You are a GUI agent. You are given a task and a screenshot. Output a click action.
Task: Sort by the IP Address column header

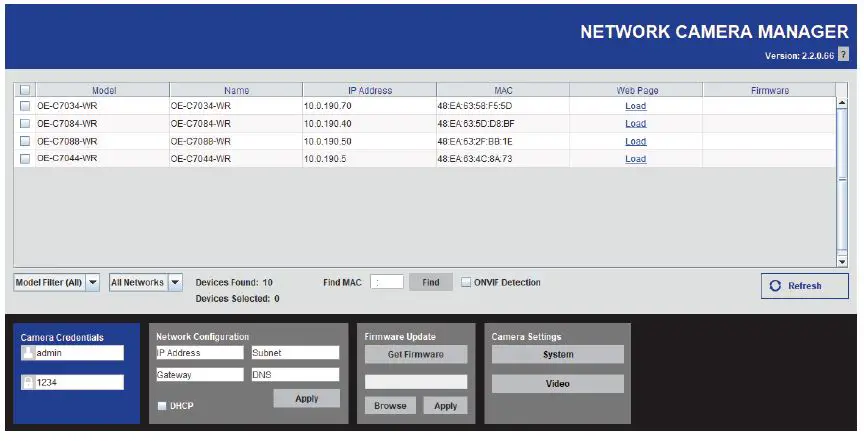click(x=369, y=90)
